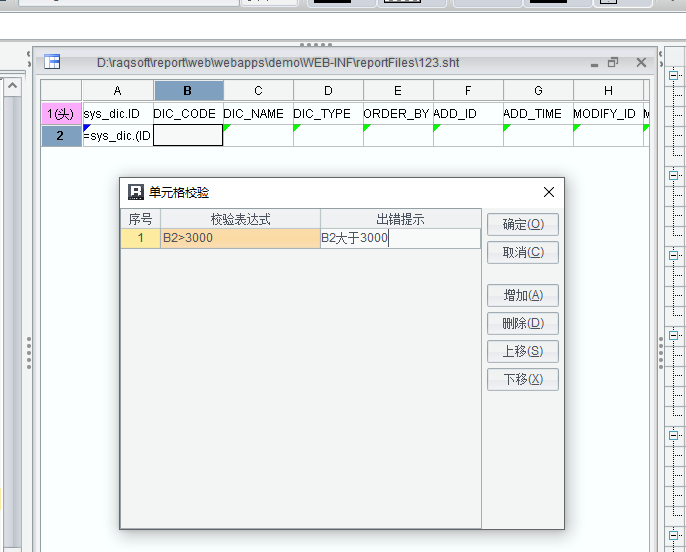Screen dimensions: 686x552
Task: Click the 单元格校验 dialog title icon
Action: [x=136, y=192]
